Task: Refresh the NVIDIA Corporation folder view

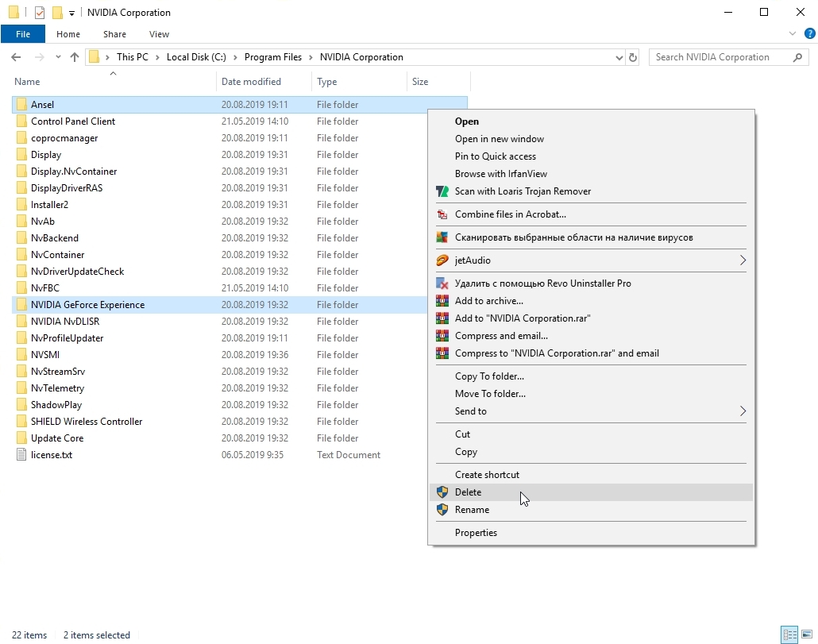Action: 633,57
